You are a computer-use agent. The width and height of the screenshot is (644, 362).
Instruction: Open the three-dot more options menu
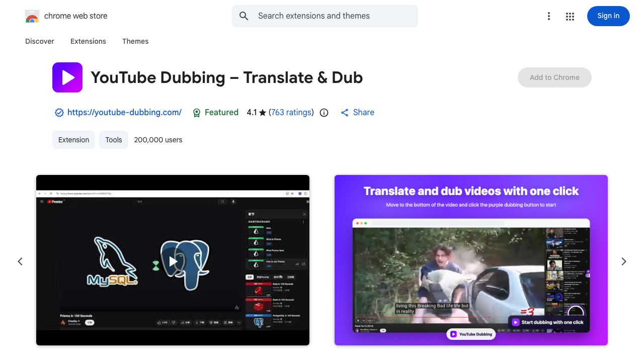(549, 17)
